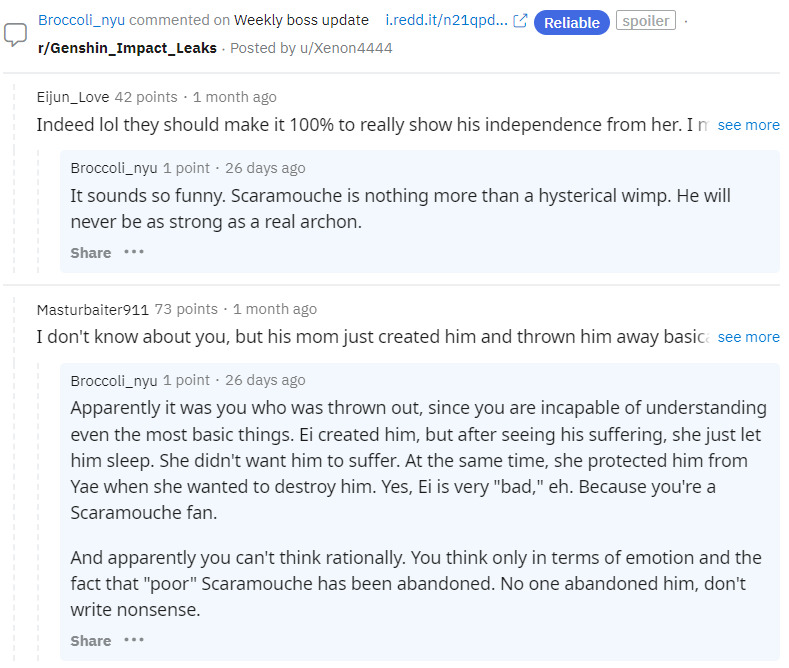Share the Scaramouche wimp reply
Screen dimensions: 789x668
coord(91,253)
